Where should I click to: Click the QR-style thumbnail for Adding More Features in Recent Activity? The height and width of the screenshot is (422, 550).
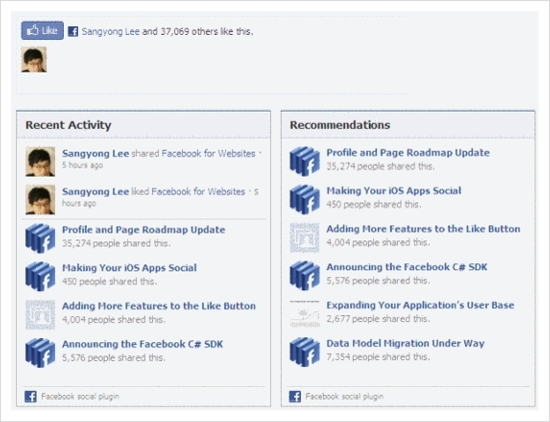click(40, 315)
